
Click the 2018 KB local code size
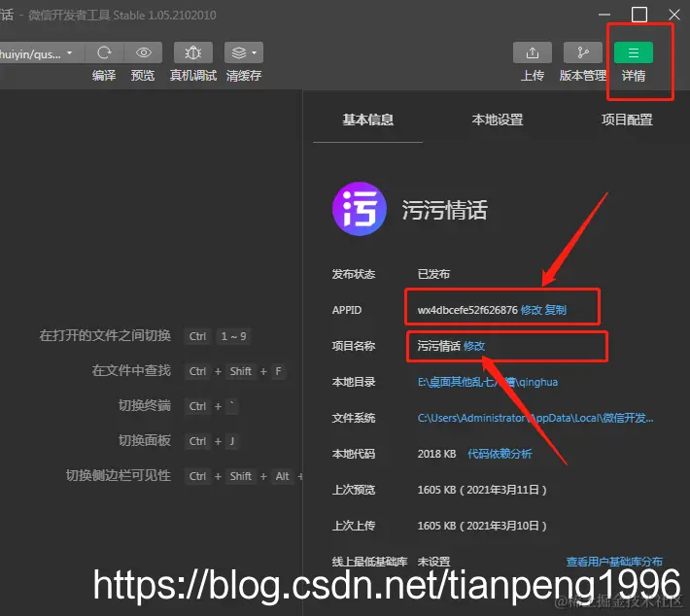436,454
